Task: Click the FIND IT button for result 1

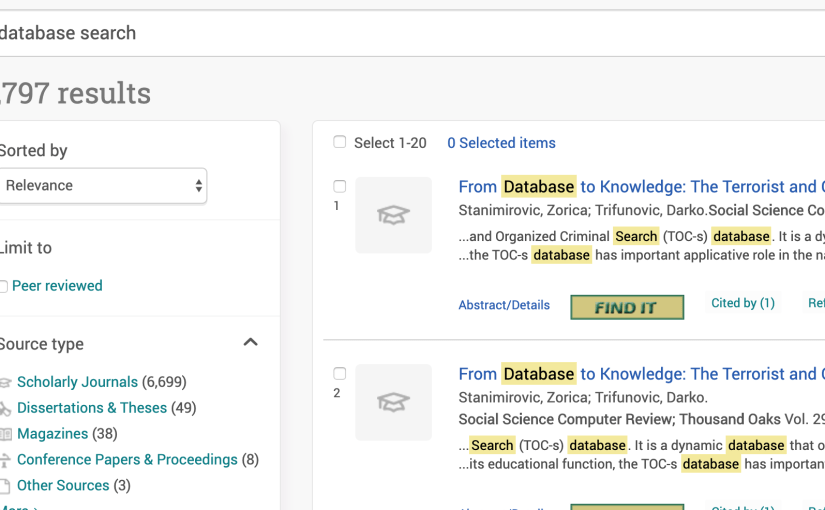Action: click(x=627, y=307)
